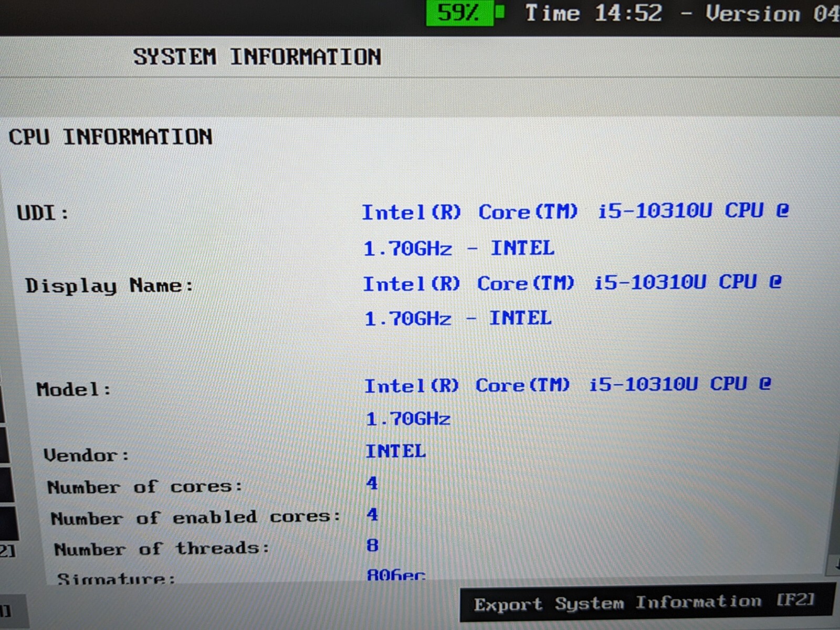Click the '1.70GHz' text in the Model row
This screenshot has height=630, width=840.
408,419
